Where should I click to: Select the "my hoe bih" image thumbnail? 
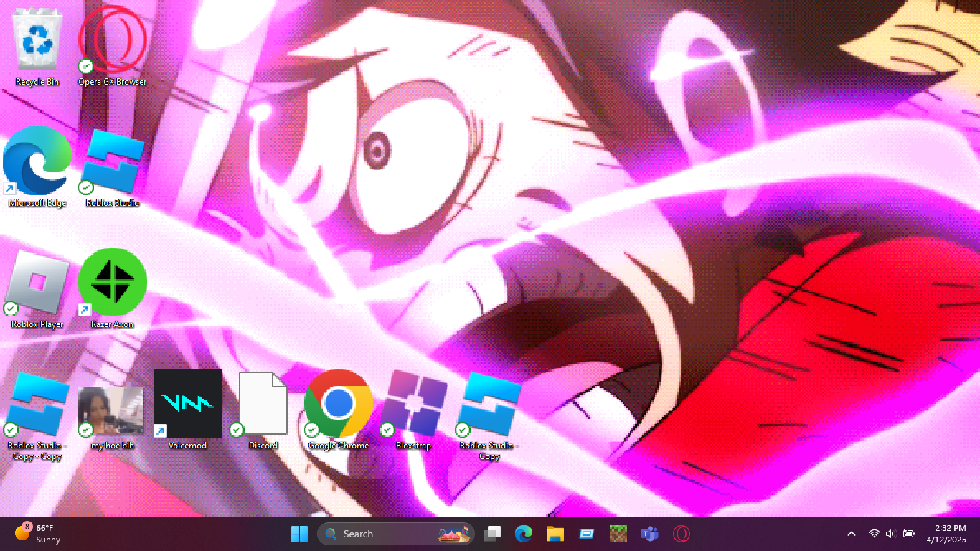[x=113, y=410]
